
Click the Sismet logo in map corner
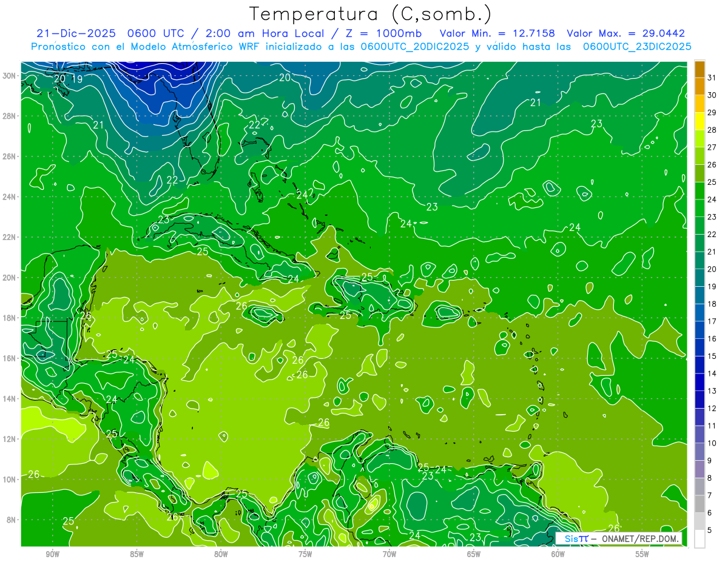(x=576, y=538)
